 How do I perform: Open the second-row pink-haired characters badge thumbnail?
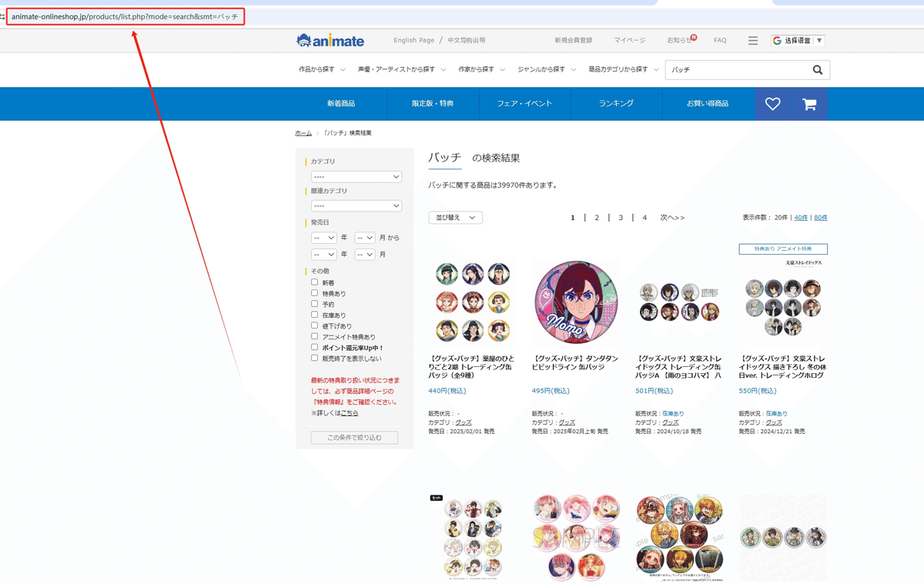pyautogui.click(x=576, y=537)
